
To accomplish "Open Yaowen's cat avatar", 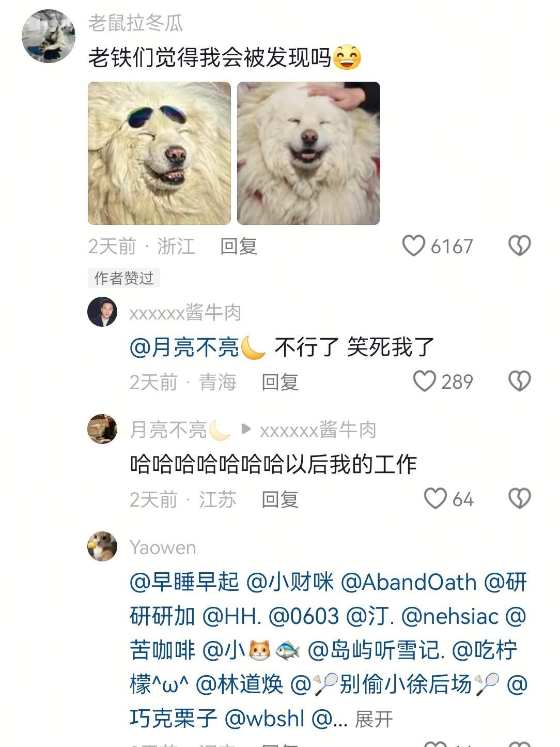I will coord(102,546).
